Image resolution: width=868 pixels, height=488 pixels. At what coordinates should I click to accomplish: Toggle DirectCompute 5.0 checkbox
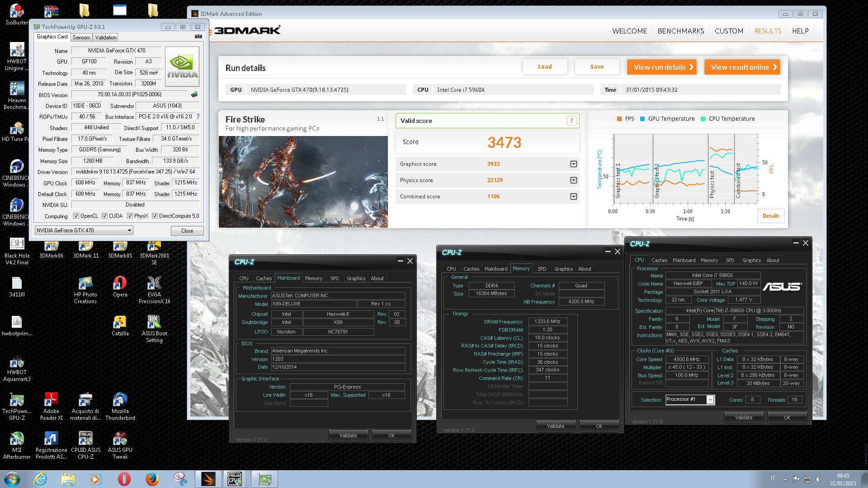155,216
